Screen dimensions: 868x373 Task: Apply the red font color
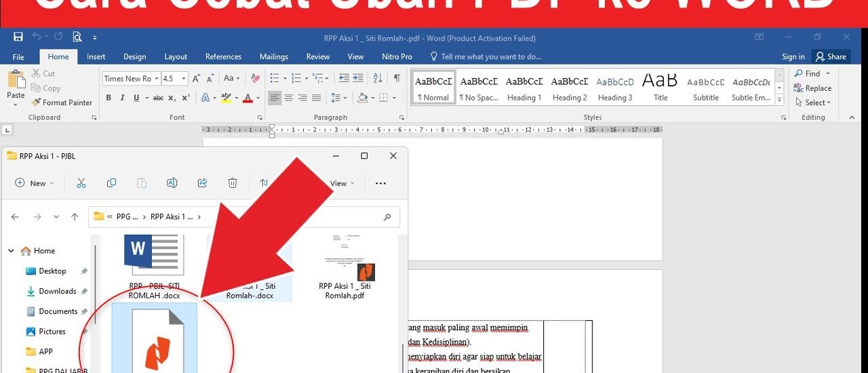248,98
